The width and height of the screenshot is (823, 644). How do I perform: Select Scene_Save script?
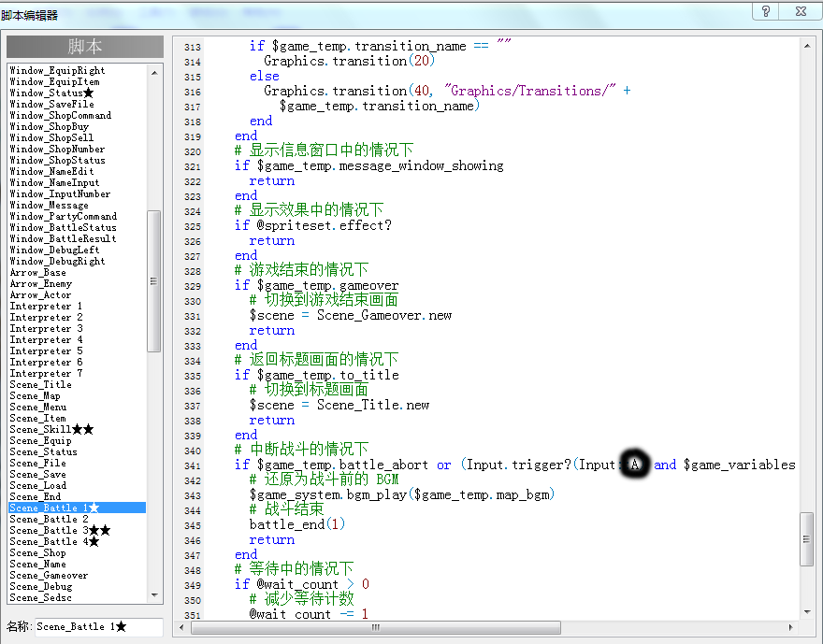click(x=37, y=474)
